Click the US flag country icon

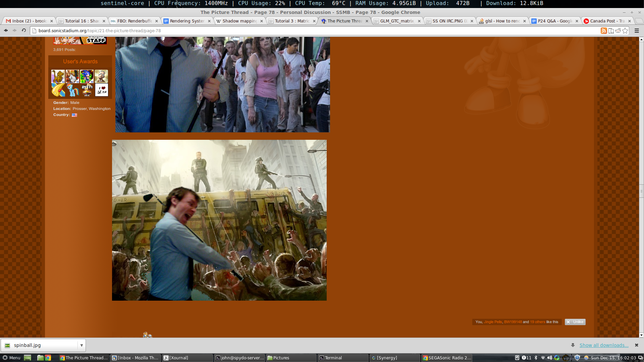click(74, 115)
